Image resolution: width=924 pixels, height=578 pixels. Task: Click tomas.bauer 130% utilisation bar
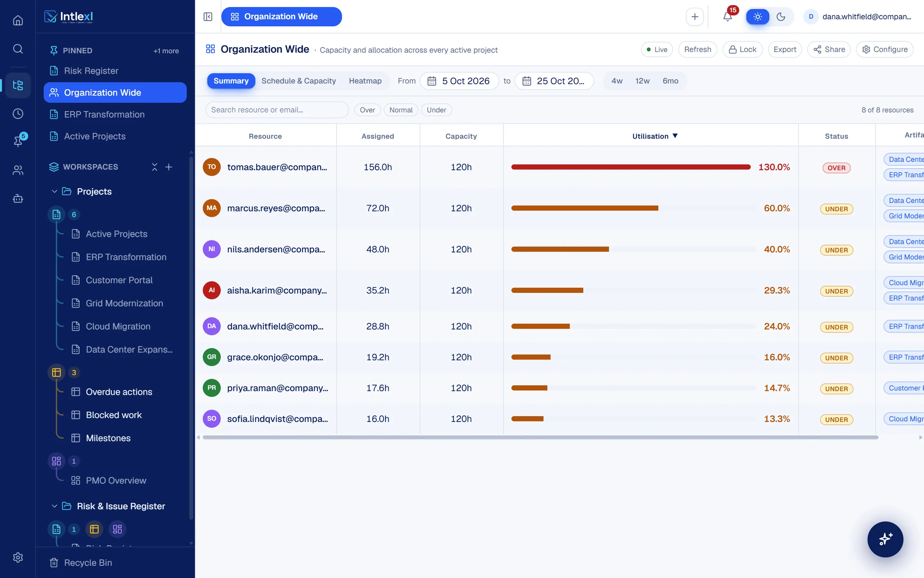(631, 167)
